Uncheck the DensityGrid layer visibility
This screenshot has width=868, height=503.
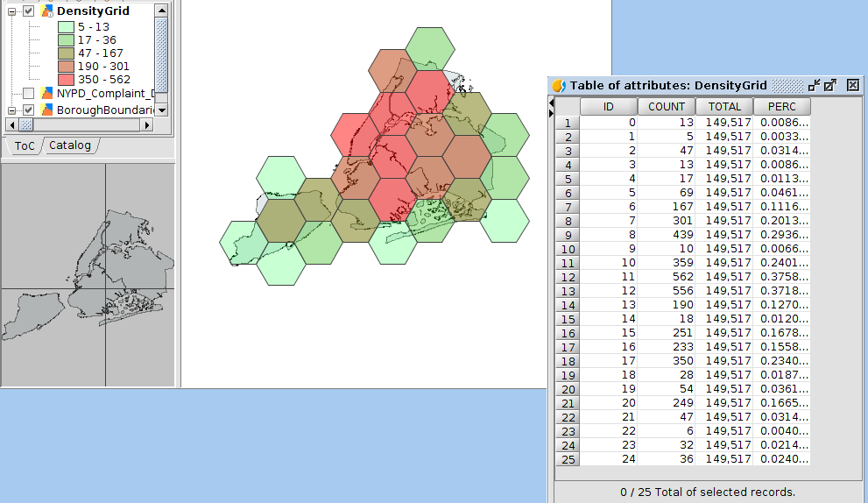[29, 11]
